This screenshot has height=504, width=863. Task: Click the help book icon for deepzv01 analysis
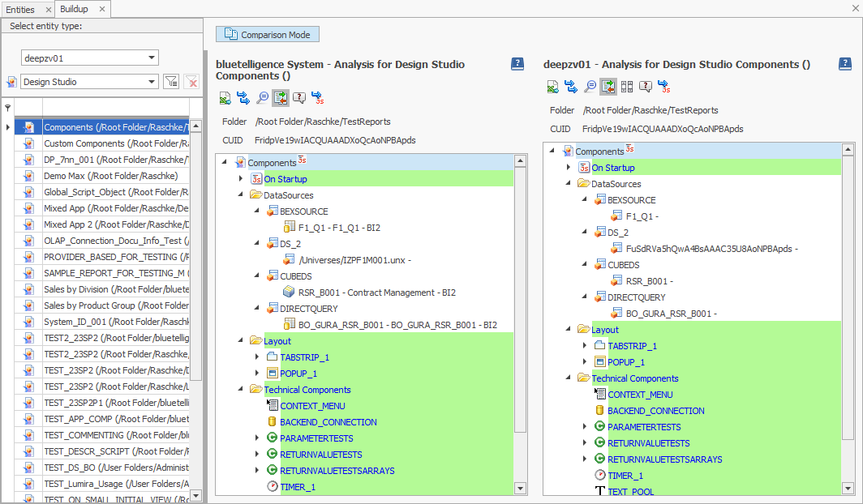(844, 64)
